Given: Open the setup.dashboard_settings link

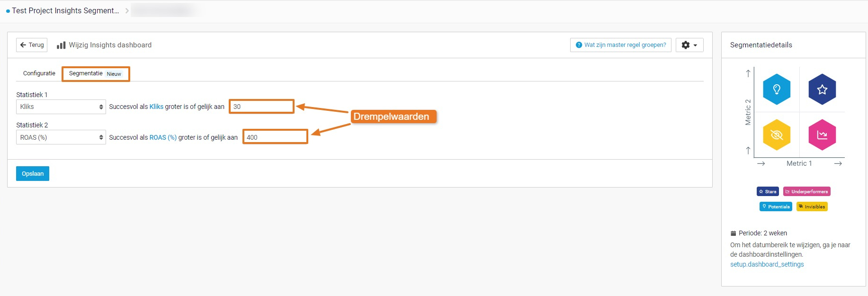Looking at the screenshot, I should 767,264.
